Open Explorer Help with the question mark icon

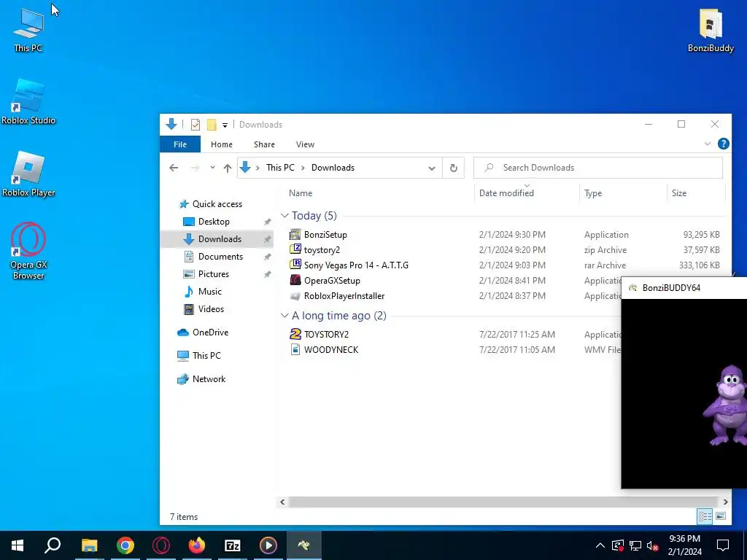(723, 144)
